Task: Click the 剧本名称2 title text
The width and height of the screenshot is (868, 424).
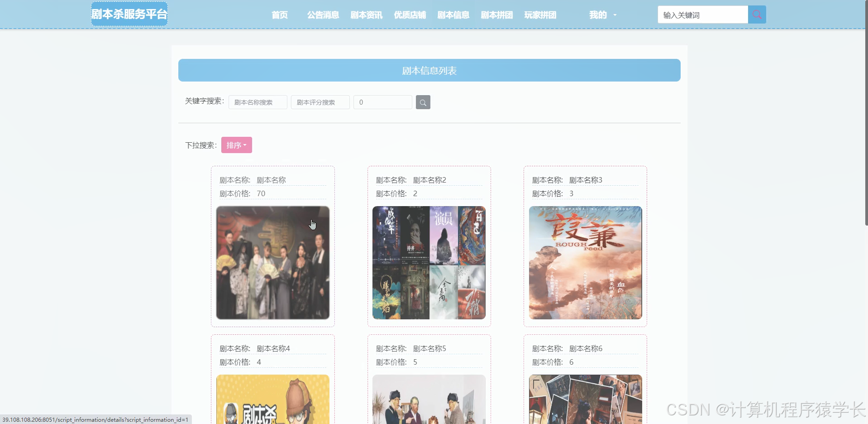Action: click(x=429, y=180)
